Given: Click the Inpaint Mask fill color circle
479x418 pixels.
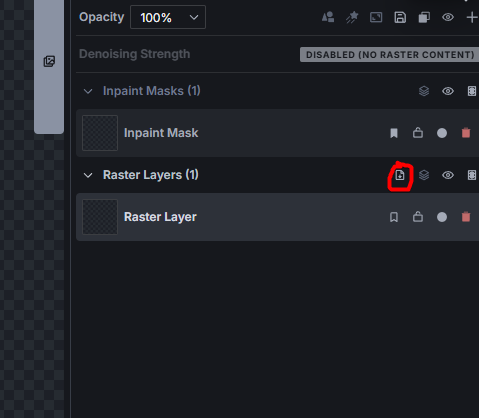Looking at the screenshot, I should pos(442,133).
